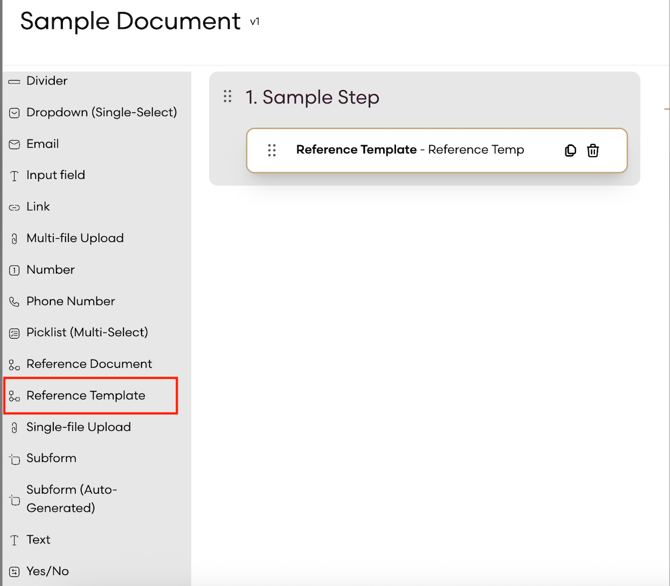Click the drag handle on Reference Template card
The image size is (670, 586).
tap(272, 151)
